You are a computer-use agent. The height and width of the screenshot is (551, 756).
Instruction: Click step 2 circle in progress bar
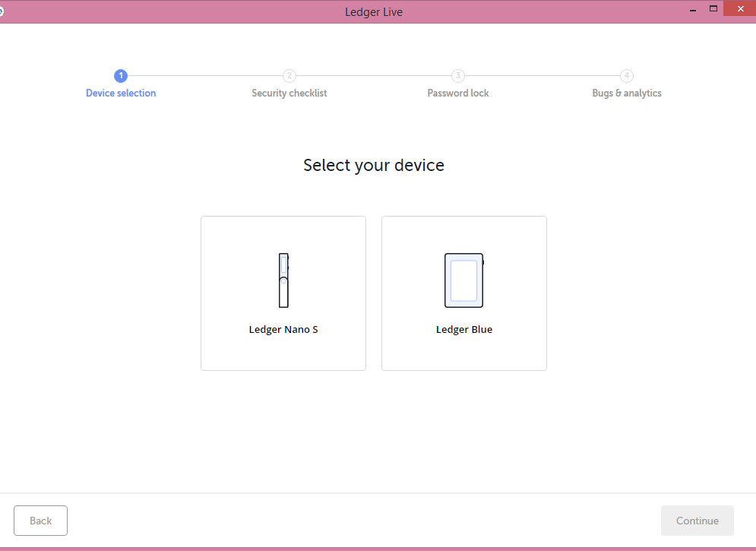click(289, 76)
